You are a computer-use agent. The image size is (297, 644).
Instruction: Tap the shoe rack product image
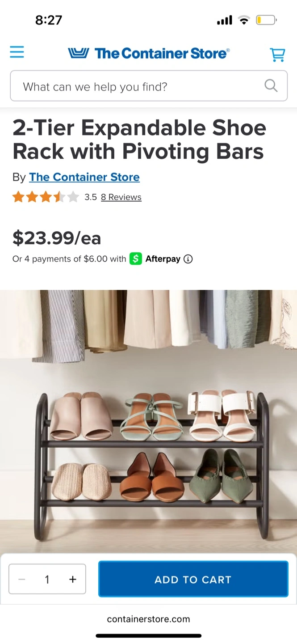coord(148,420)
